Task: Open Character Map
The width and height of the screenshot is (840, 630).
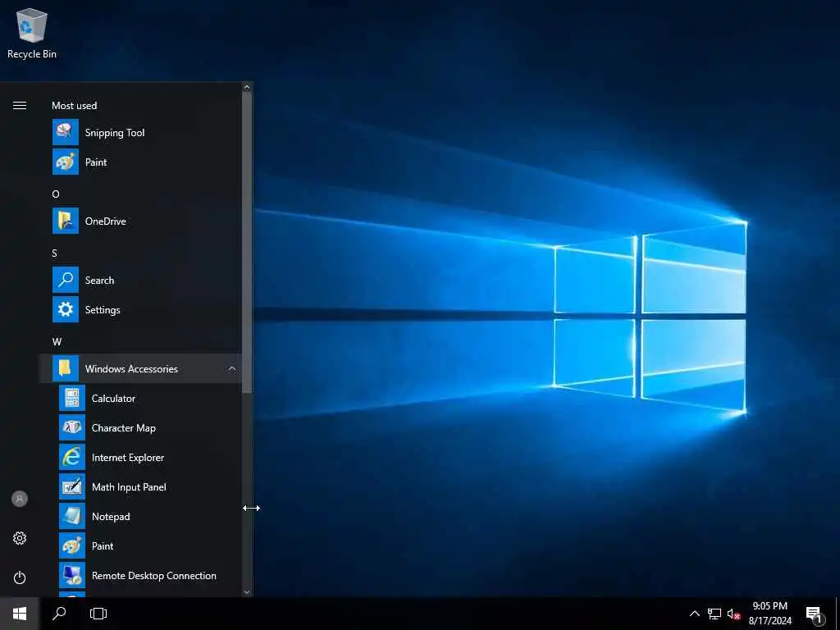Action: click(140, 427)
